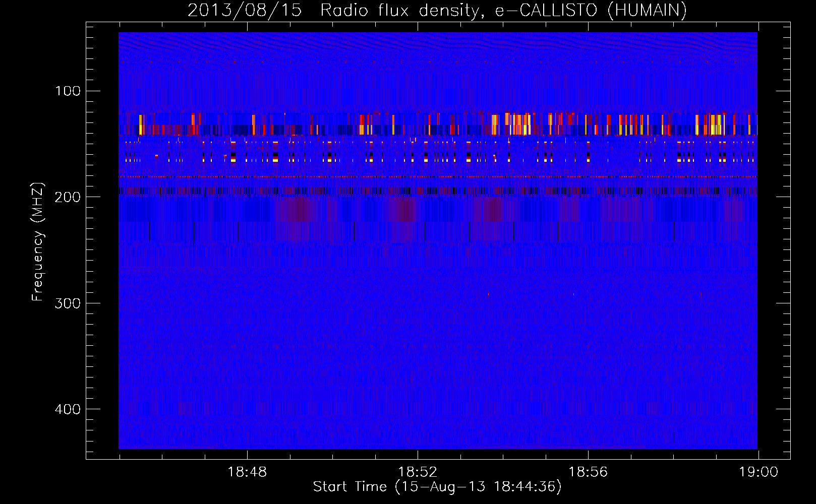Click the '400' frequency tick label
This screenshot has width=816, height=504.
(x=68, y=409)
